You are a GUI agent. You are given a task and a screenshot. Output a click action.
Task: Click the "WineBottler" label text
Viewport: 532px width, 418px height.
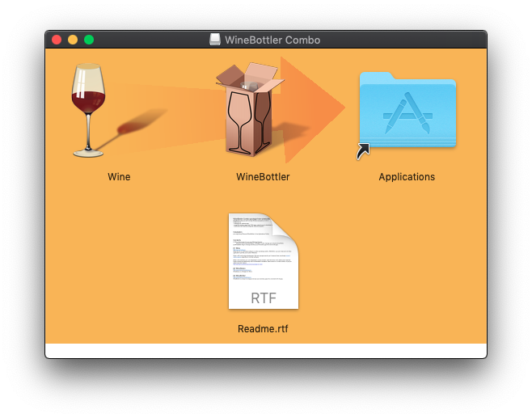coord(263,177)
